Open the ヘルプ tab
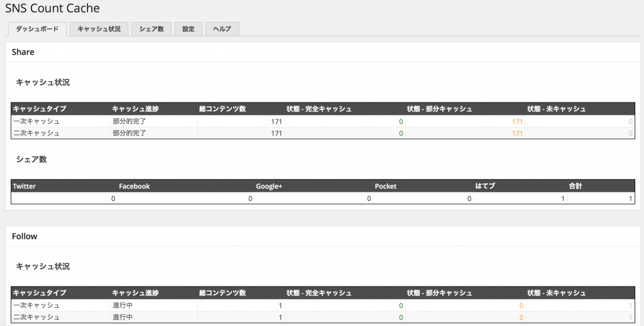The height and width of the screenshot is (326, 644). (222, 29)
